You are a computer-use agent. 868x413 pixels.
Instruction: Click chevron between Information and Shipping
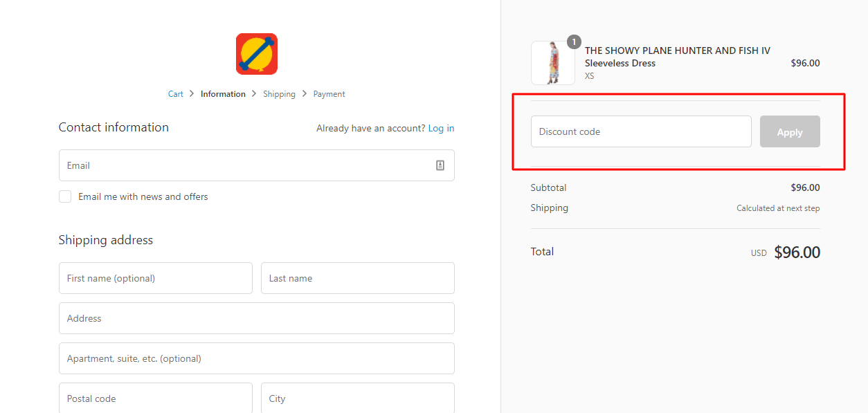254,93
